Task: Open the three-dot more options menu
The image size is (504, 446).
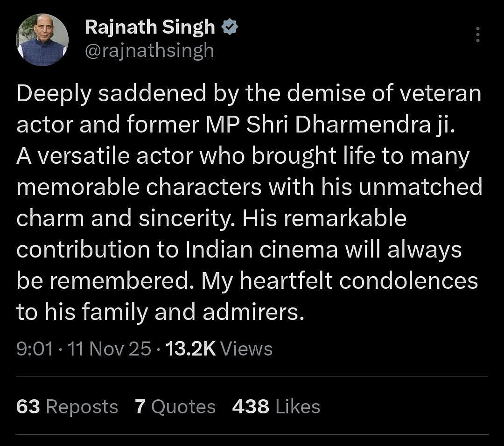Action: click(x=477, y=35)
